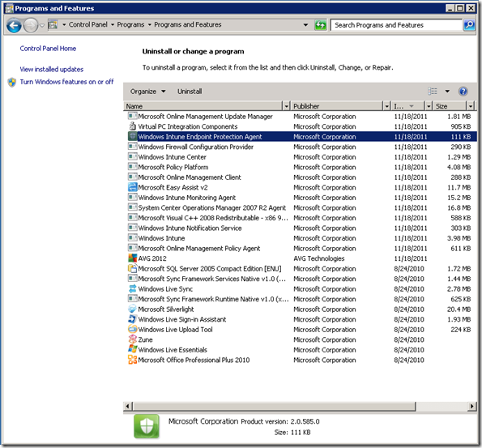
Task: Click Uninstall in the toolbar
Action: click(190, 92)
